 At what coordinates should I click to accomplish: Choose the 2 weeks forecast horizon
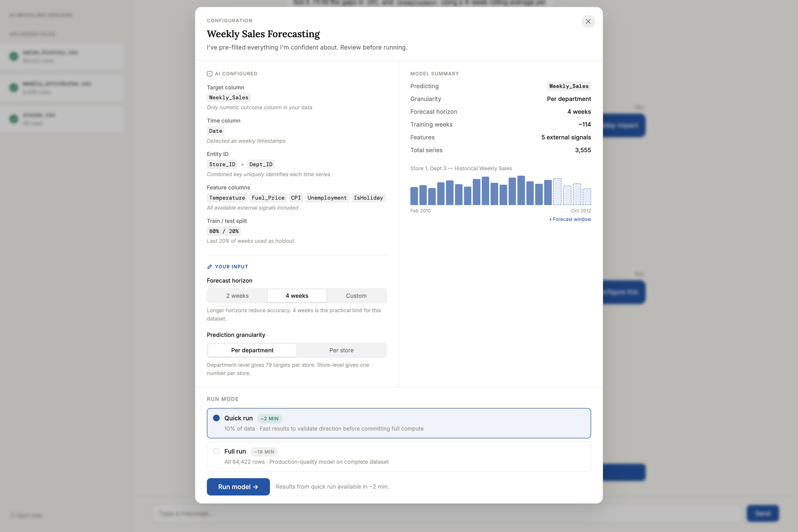[x=237, y=296]
